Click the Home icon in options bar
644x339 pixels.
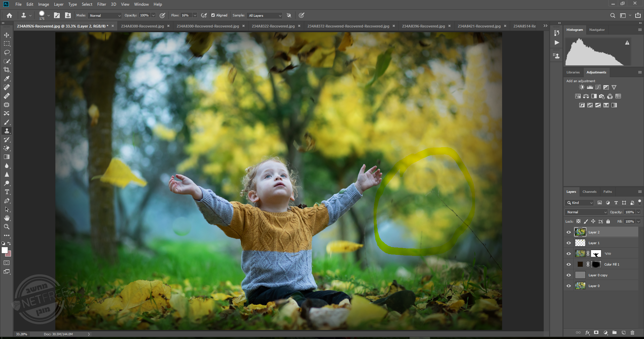pyautogui.click(x=9, y=15)
